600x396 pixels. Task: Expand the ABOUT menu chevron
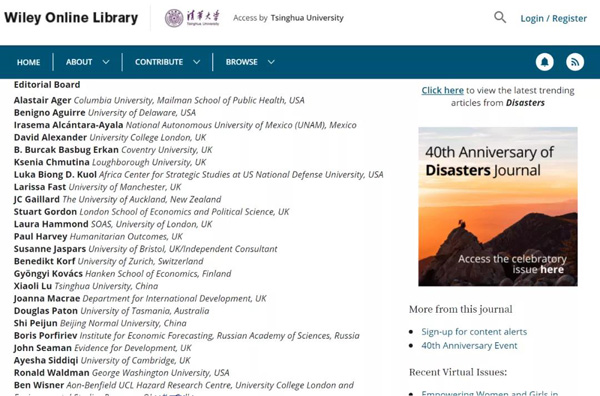pos(106,62)
